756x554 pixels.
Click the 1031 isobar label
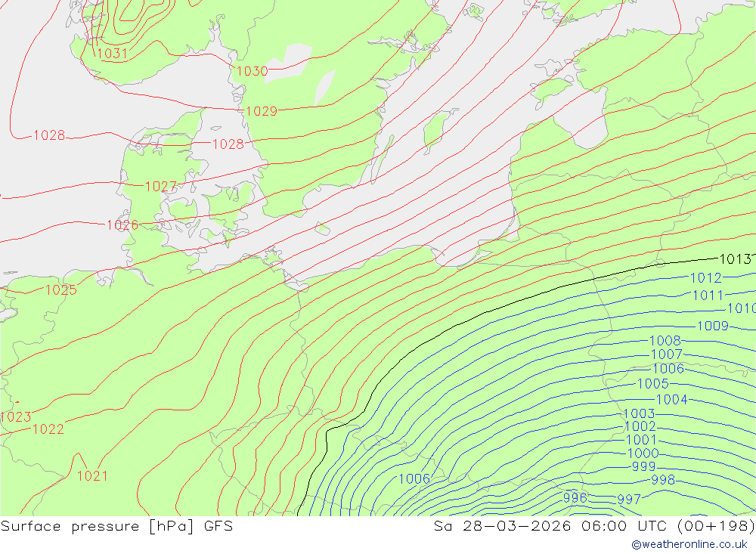click(112, 54)
